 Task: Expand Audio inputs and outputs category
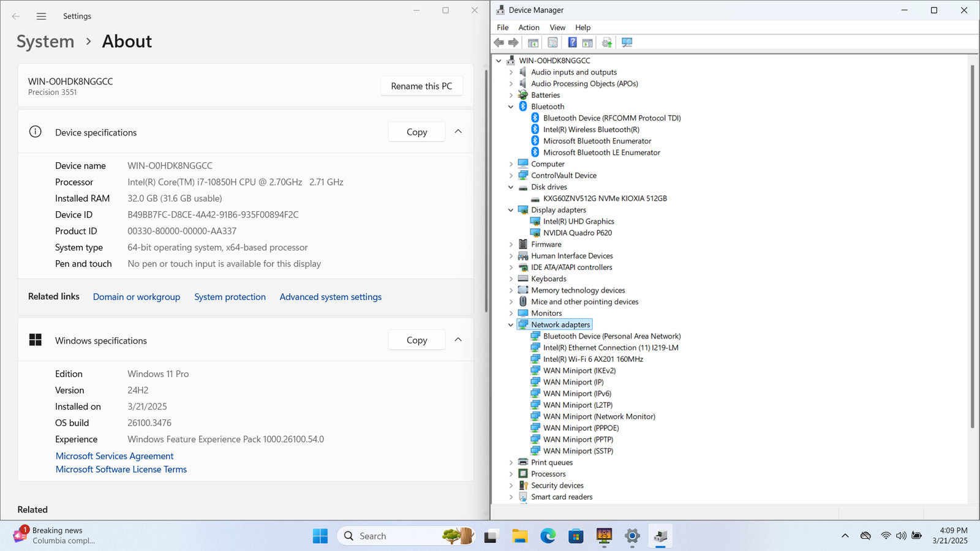tap(511, 72)
